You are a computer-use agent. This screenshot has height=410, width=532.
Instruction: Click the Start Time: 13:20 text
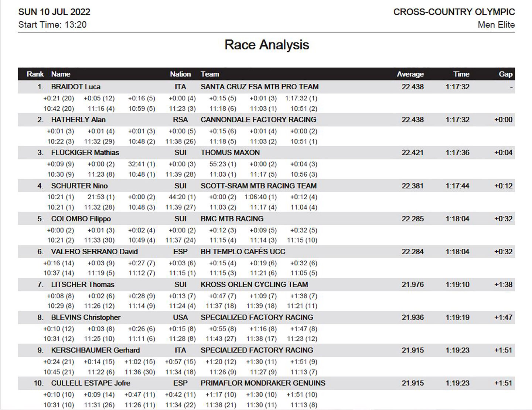pyautogui.click(x=52, y=25)
